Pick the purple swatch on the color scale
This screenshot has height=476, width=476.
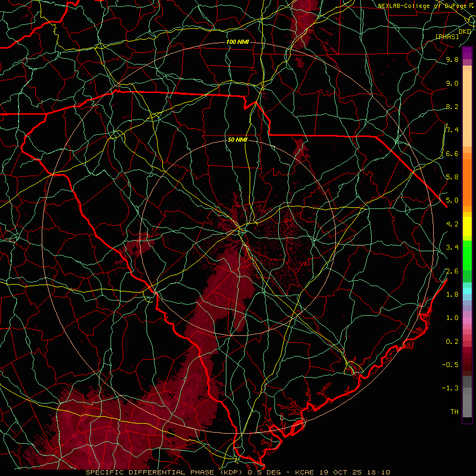pos(467,53)
